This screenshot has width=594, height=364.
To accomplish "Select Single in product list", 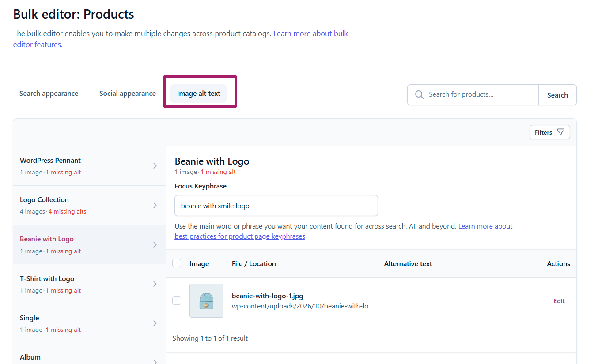I will coord(89,323).
